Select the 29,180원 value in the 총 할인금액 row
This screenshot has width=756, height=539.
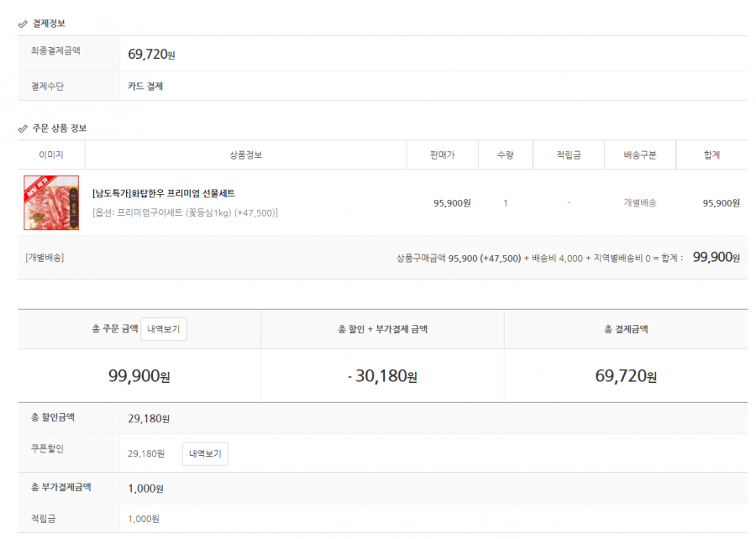149,419
